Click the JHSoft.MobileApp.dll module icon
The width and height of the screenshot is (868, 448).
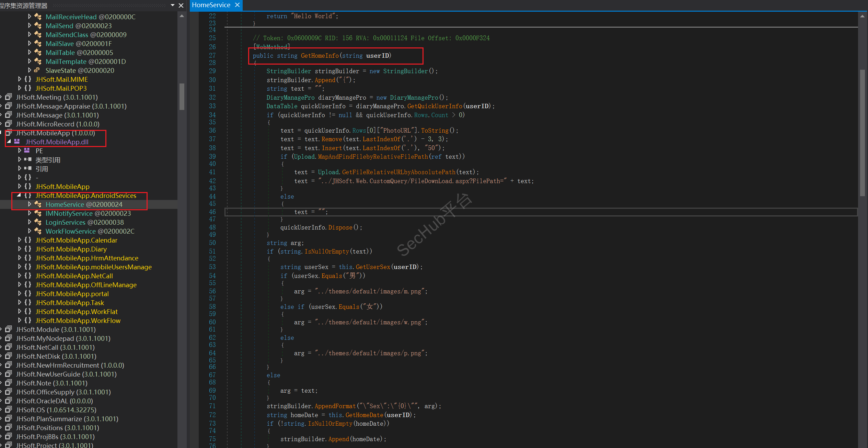coord(17,142)
